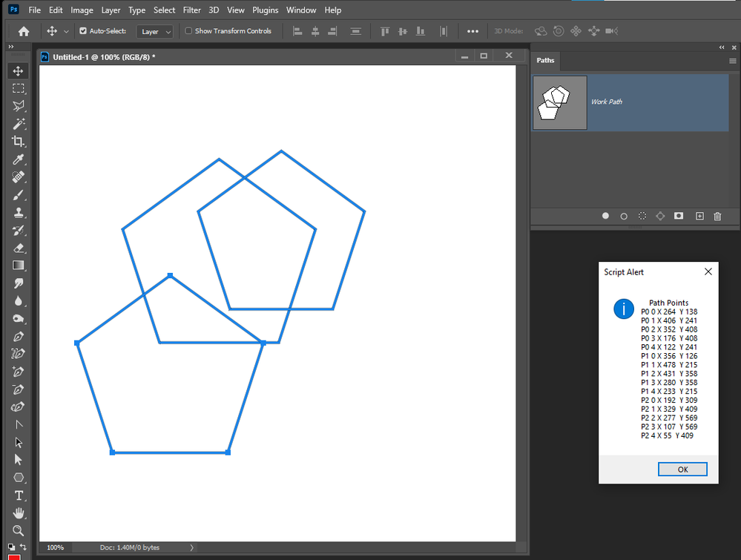
Task: Create new path in Paths panel
Action: click(699, 216)
